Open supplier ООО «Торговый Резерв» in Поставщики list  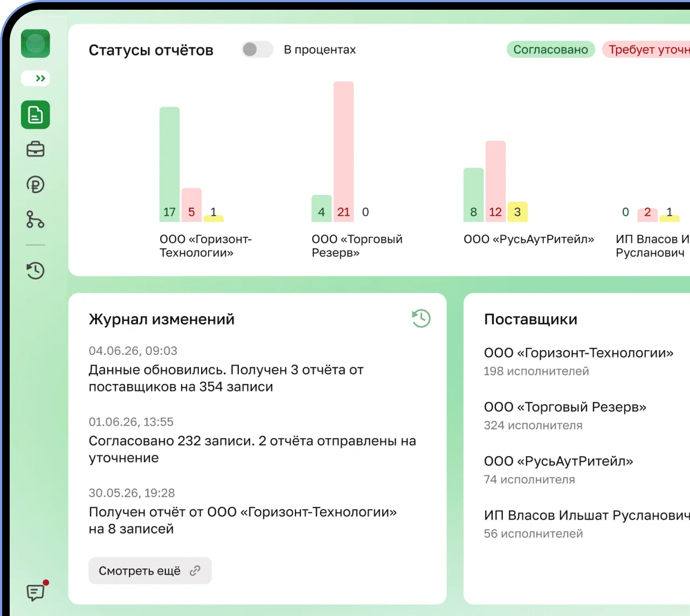tap(565, 407)
